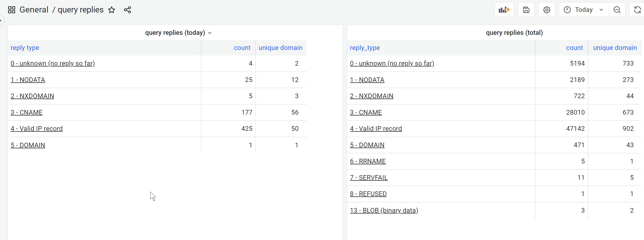Open the dashboards grid icon

coord(12,10)
